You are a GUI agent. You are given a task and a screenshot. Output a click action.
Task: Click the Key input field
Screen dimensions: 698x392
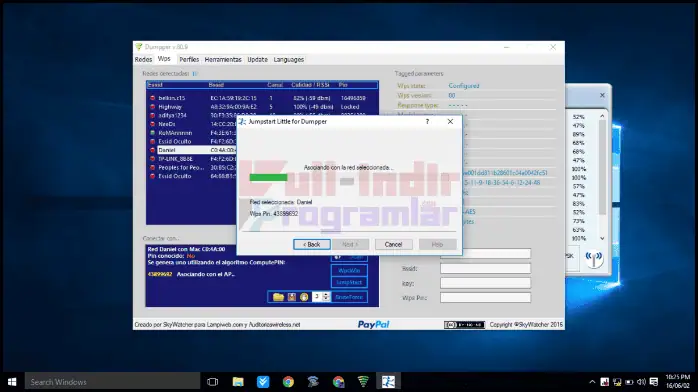pos(485,283)
